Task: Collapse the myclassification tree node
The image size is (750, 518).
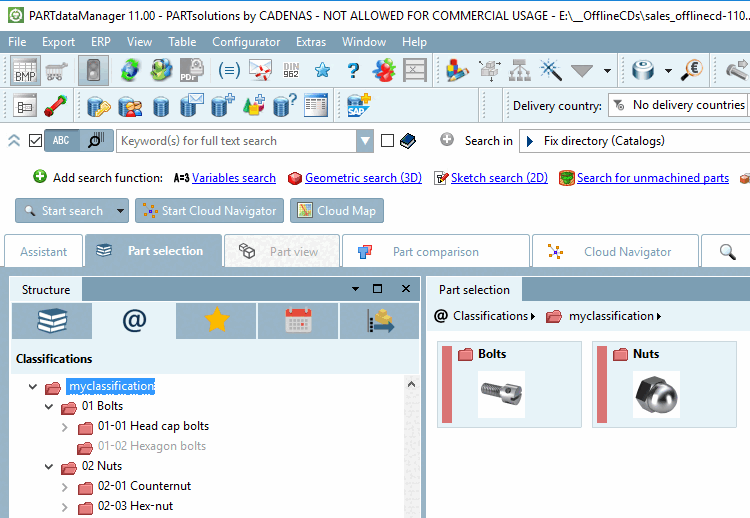Action: [x=33, y=386]
